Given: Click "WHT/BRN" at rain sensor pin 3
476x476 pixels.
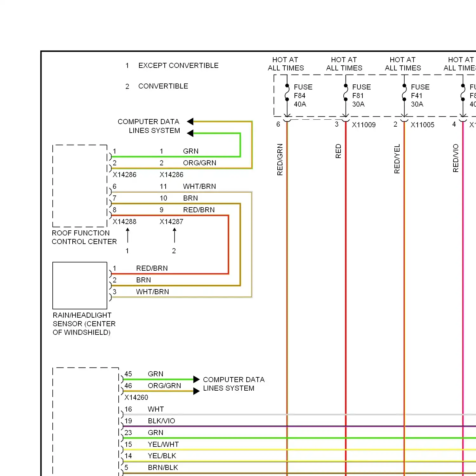Looking at the screenshot, I should [x=153, y=292].
